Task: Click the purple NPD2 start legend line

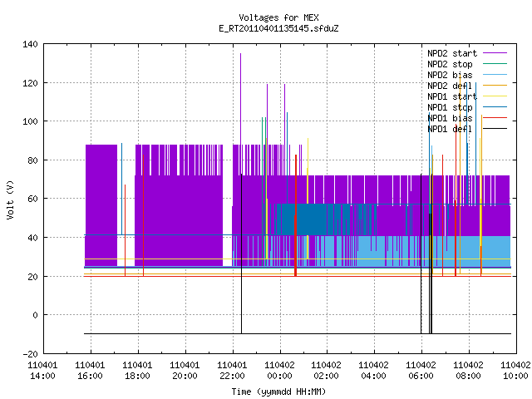Action: 495,53
